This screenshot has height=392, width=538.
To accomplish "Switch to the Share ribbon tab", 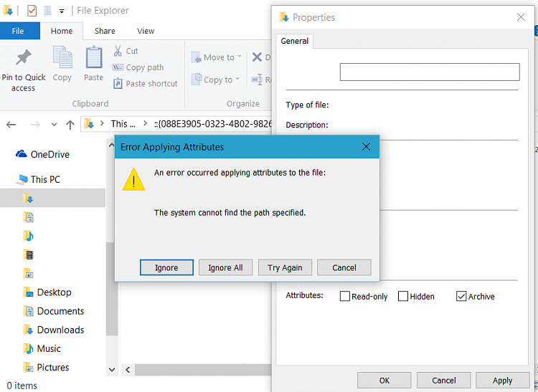I will pos(105,31).
